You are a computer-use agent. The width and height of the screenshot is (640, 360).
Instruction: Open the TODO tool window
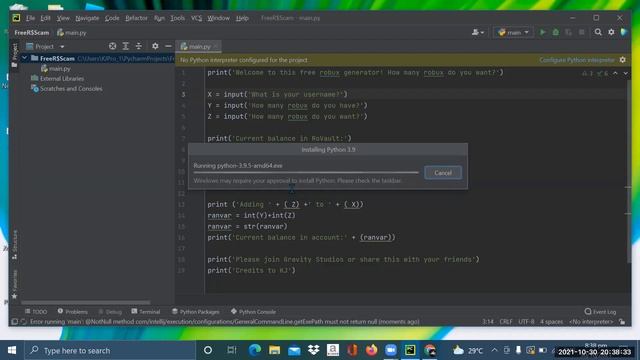tap(36, 311)
